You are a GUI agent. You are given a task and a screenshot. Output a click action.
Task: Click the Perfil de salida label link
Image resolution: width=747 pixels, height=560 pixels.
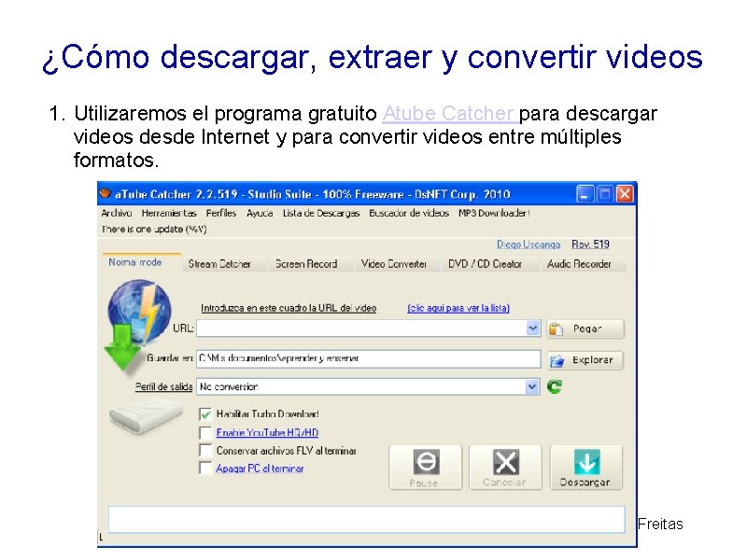coord(163,386)
